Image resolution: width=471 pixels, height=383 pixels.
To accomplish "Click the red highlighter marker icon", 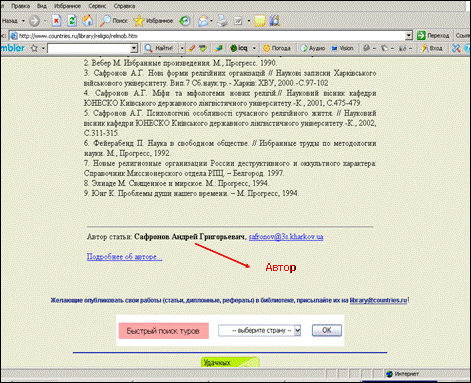I will pyautogui.click(x=191, y=49).
